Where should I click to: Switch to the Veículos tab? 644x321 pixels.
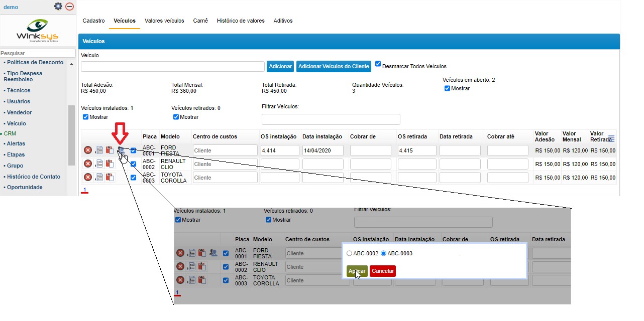click(125, 21)
